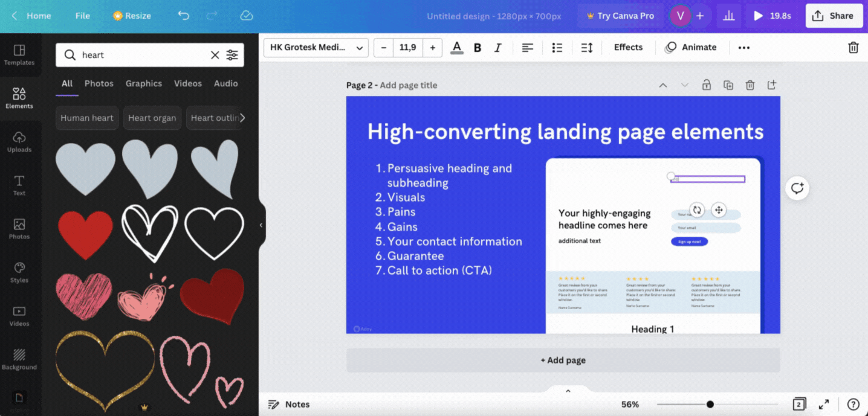This screenshot has width=868, height=416.
Task: Toggle italic formatting
Action: coord(498,48)
